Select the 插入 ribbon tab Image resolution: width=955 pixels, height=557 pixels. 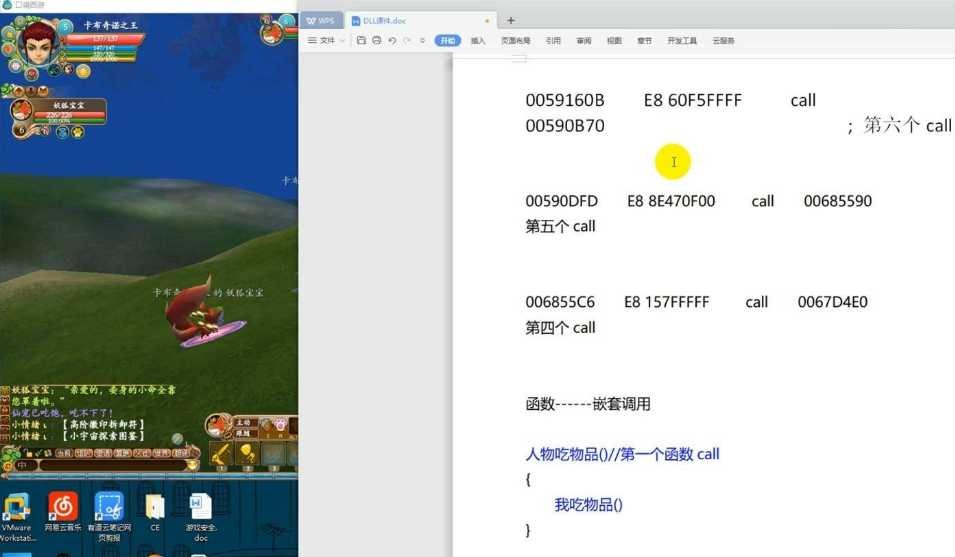pyautogui.click(x=478, y=40)
